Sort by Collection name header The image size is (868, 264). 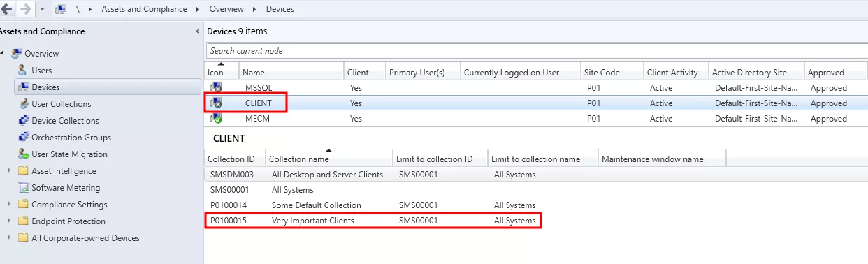pos(329,159)
